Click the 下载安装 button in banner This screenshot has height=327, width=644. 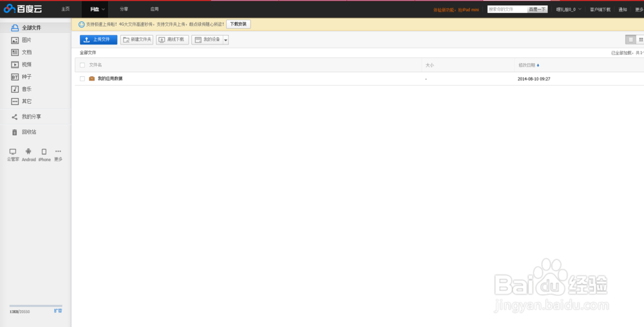pyautogui.click(x=238, y=25)
